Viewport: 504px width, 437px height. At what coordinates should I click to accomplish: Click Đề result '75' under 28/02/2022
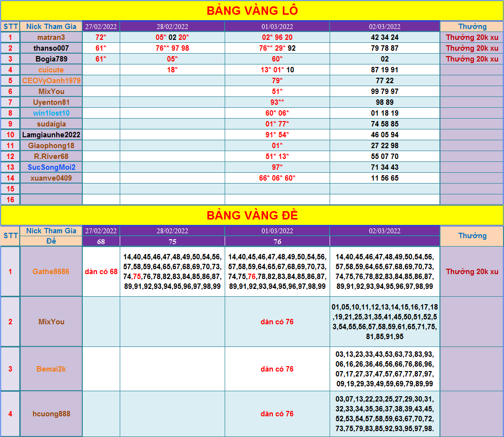tap(172, 242)
